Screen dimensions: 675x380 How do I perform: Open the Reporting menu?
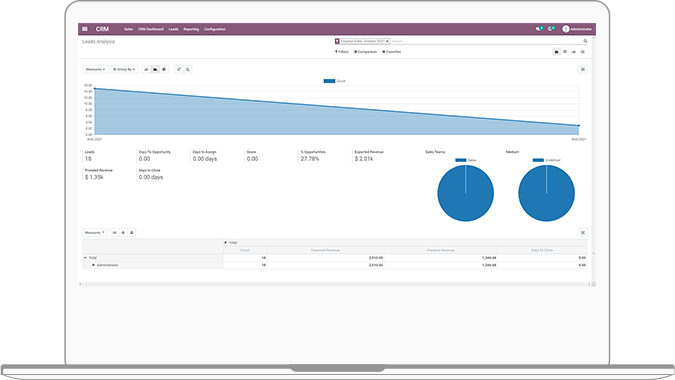click(191, 29)
